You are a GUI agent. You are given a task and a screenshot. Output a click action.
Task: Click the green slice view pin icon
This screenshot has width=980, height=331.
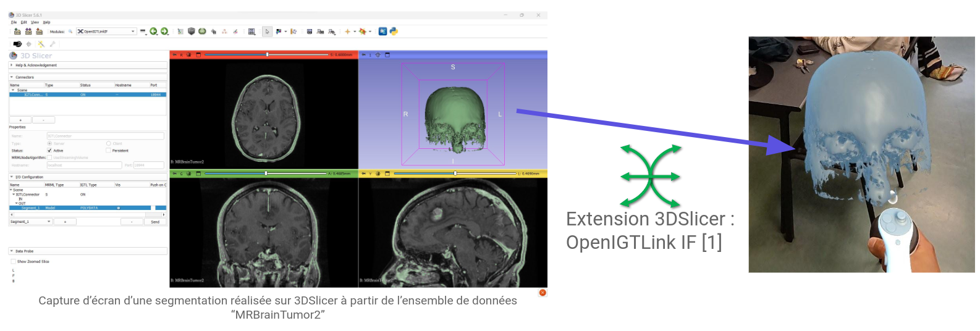(175, 174)
